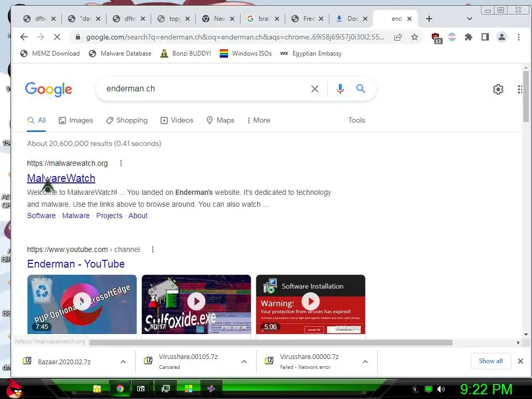Open the MEMZ Download bookmark
The image size is (532, 399).
click(x=50, y=54)
